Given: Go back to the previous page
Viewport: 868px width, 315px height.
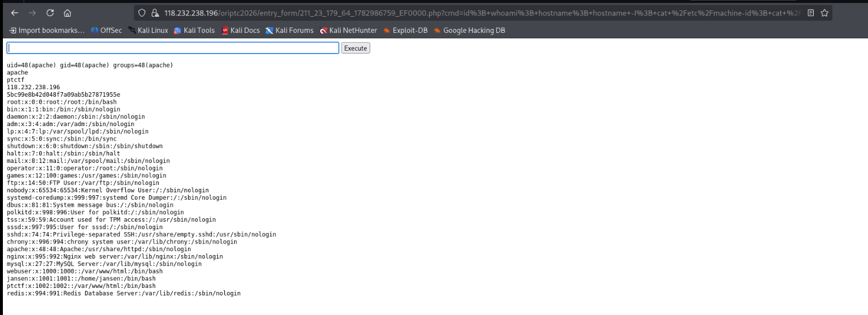Looking at the screenshot, I should [14, 13].
